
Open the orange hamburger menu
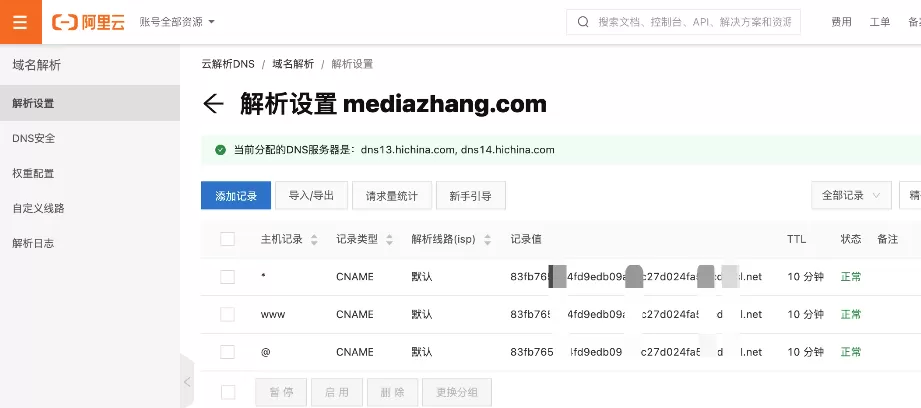[x=21, y=22]
